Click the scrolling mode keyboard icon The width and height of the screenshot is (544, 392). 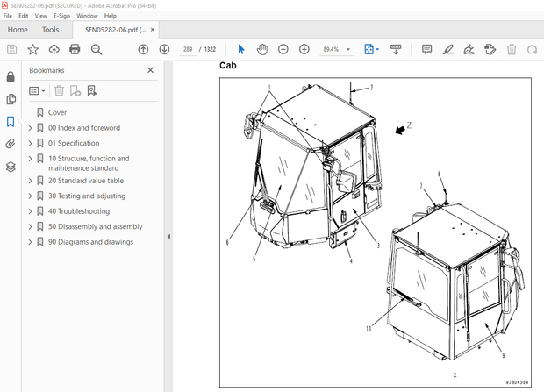click(x=396, y=50)
